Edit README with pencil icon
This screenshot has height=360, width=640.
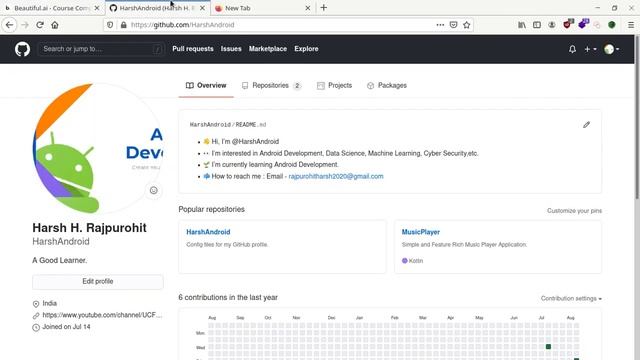click(x=587, y=125)
